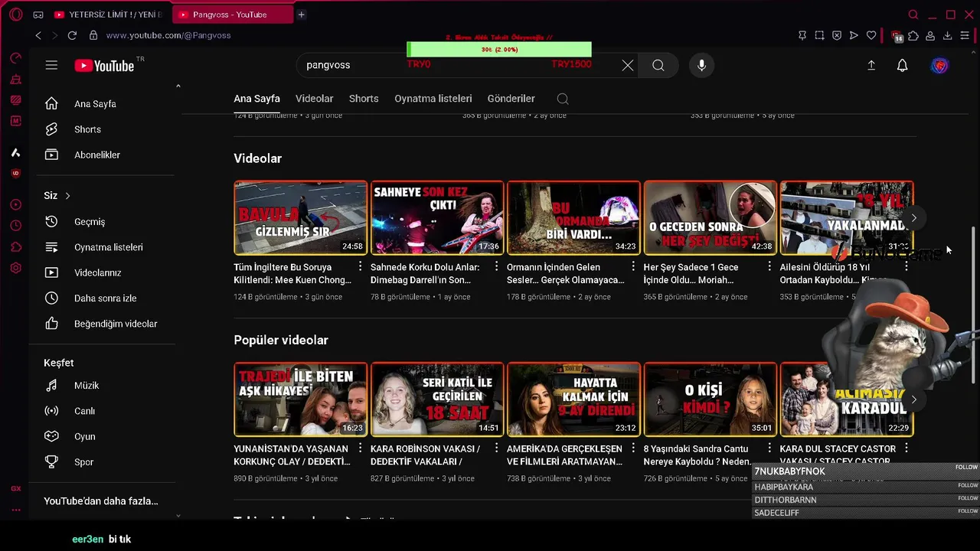
Task: Switch to YETERSİZ LİMİT browser tab
Action: (110, 15)
